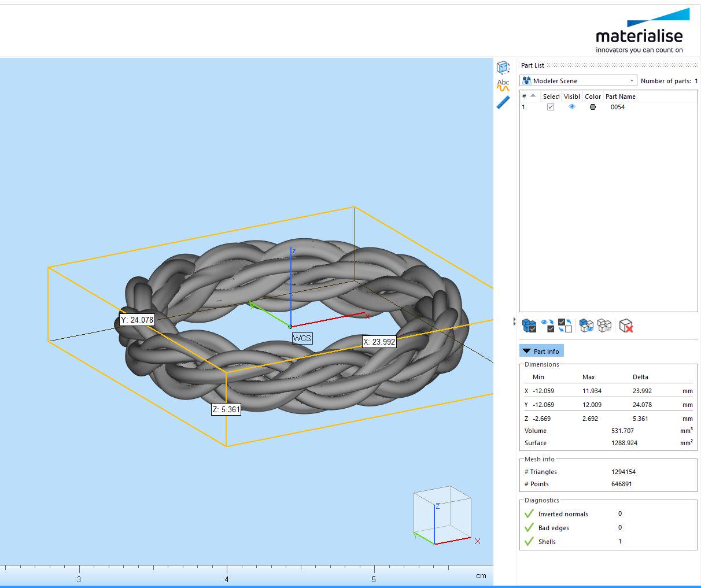Image resolution: width=701 pixels, height=588 pixels.
Task: Click the panel collapse grip arrow
Action: pyautogui.click(x=514, y=321)
